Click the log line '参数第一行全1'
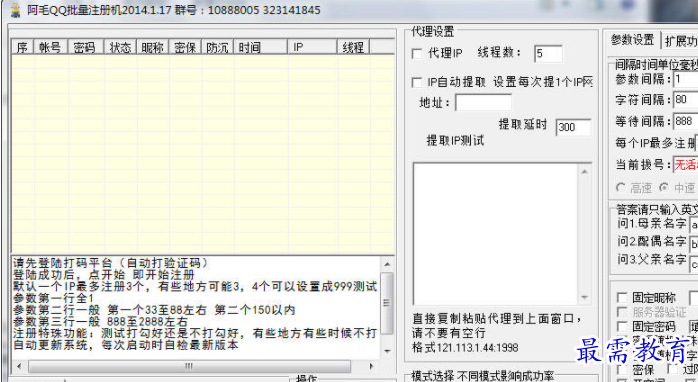This screenshot has width=698, height=382. (x=53, y=297)
